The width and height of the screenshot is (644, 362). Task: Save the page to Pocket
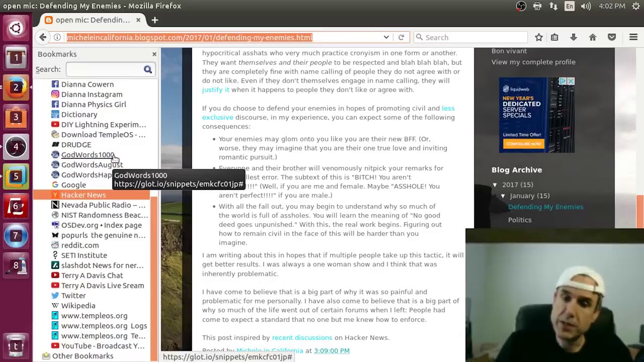(x=612, y=37)
